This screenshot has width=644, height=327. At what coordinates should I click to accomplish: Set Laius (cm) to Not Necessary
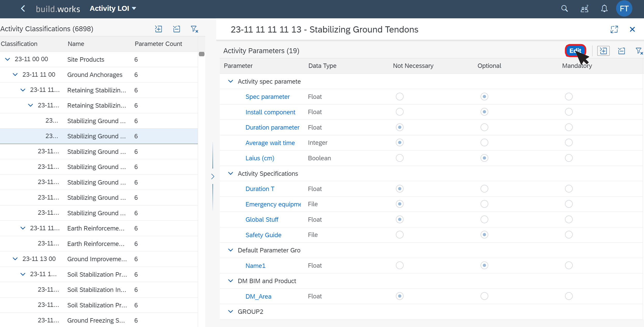(400, 158)
